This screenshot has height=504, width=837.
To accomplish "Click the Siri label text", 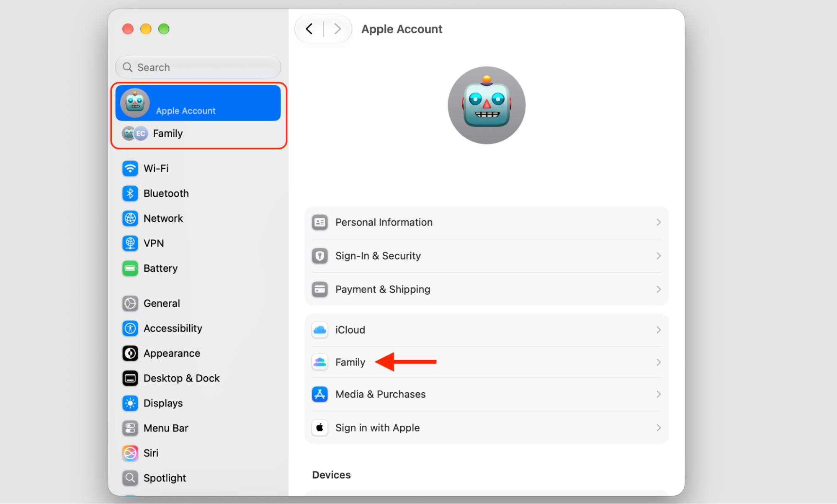I will [x=151, y=453].
